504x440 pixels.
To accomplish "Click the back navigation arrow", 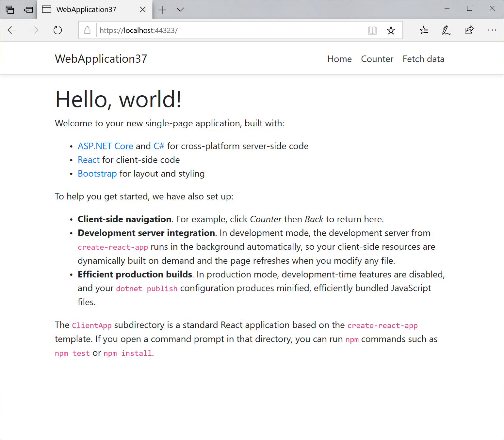I will tap(12, 30).
